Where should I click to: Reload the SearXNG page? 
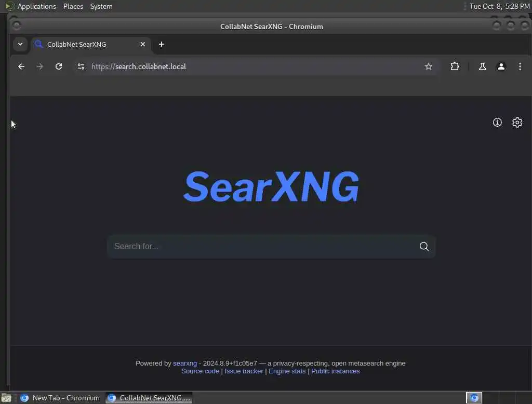tap(59, 66)
